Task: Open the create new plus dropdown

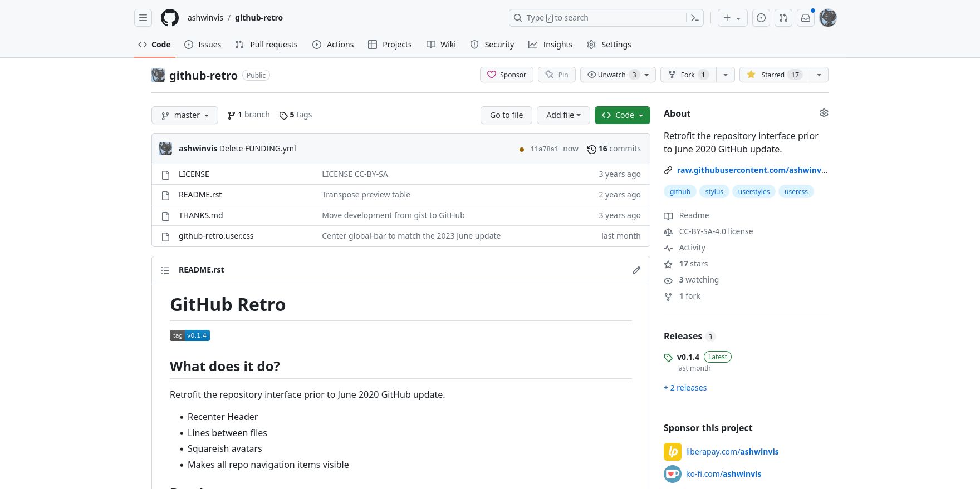Action: click(732, 18)
